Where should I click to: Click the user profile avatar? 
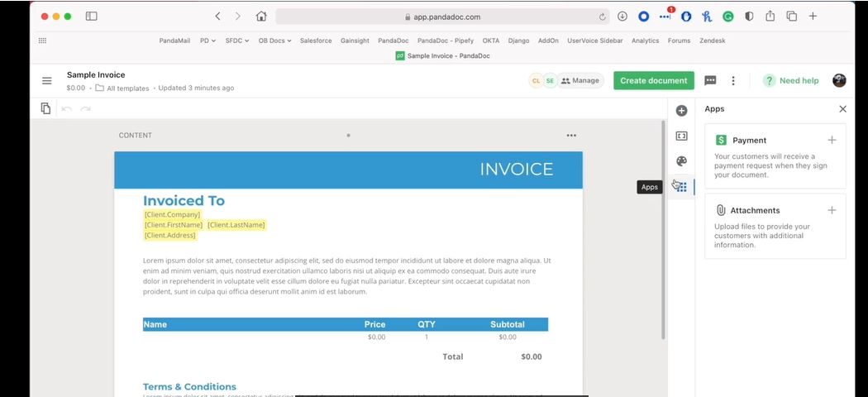839,80
